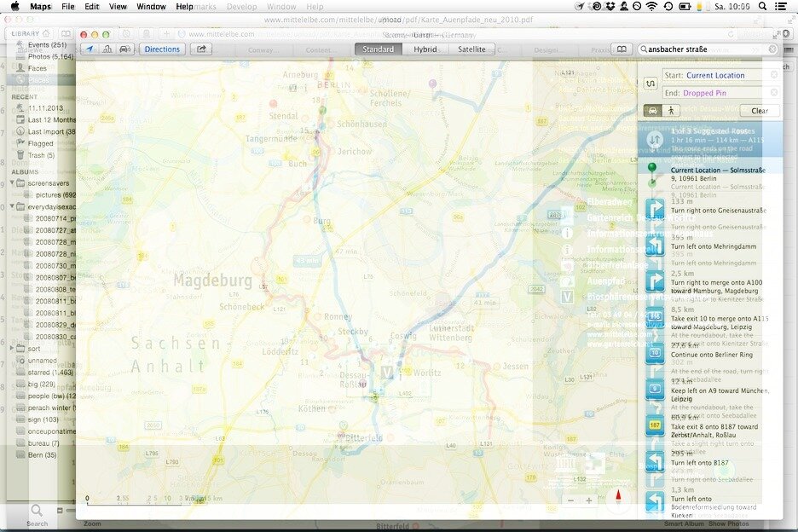Clear the ansbacher straße search with its x icon
The width and height of the screenshot is (798, 532).
(772, 49)
